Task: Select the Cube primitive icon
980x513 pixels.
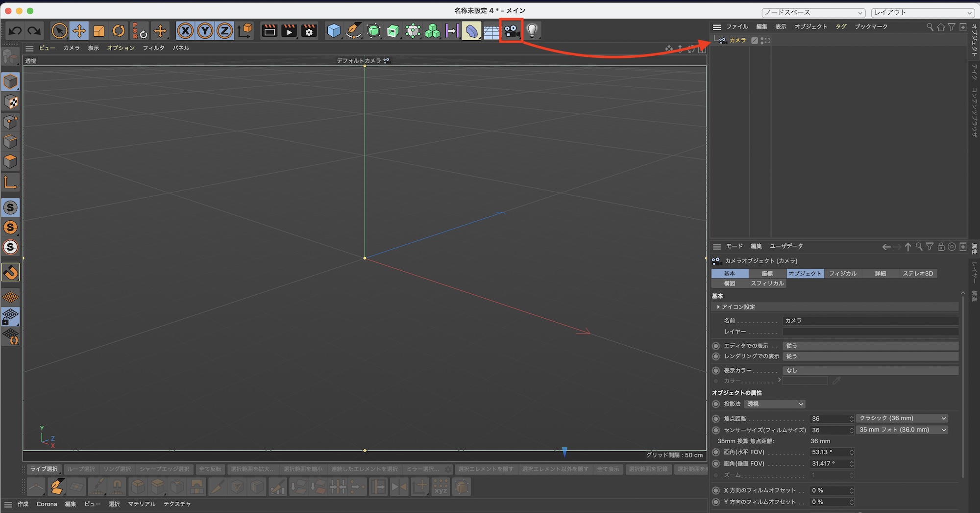Action: (x=334, y=30)
